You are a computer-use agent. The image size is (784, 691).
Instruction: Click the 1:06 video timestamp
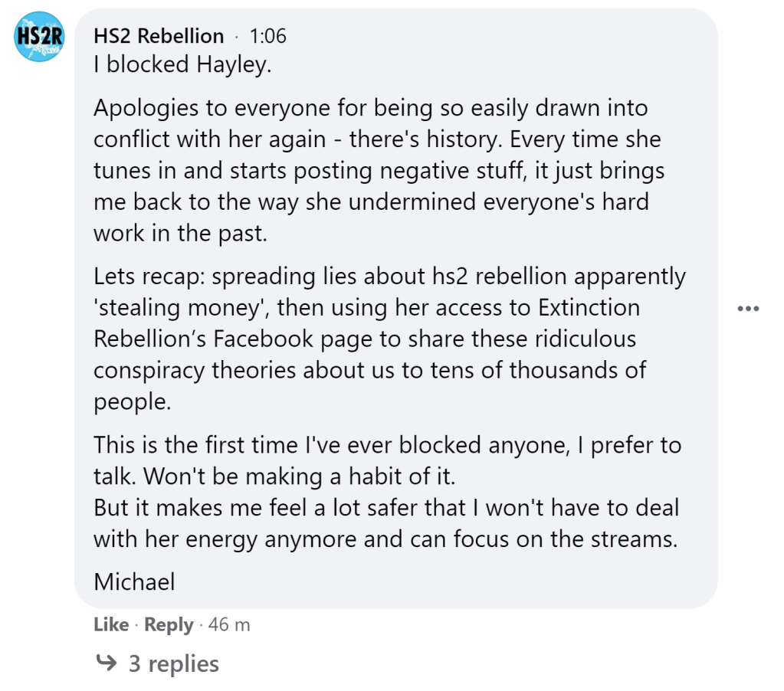click(x=267, y=36)
